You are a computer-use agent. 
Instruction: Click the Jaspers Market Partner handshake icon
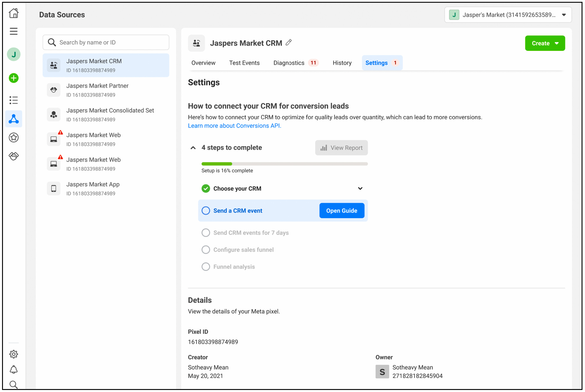click(54, 90)
